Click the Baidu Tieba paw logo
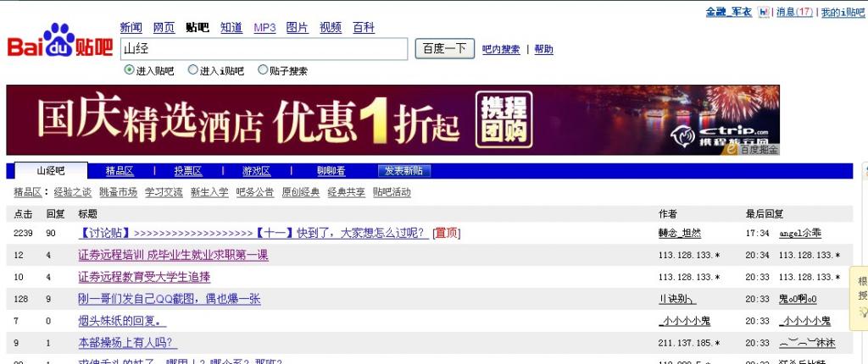Screen dimensions: 868x364 (59, 41)
